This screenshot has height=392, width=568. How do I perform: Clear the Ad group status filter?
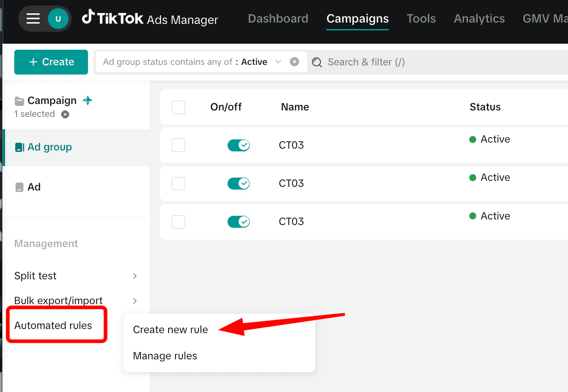coord(294,61)
